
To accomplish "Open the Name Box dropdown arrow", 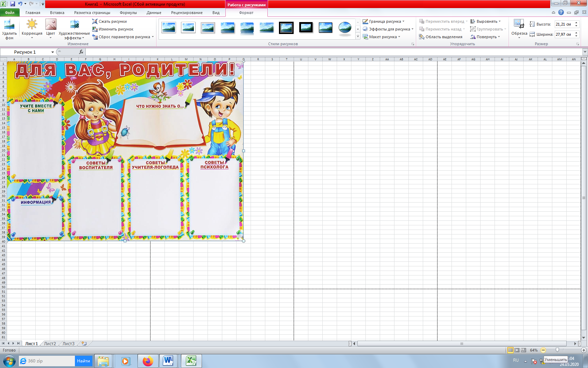I will [x=52, y=52].
